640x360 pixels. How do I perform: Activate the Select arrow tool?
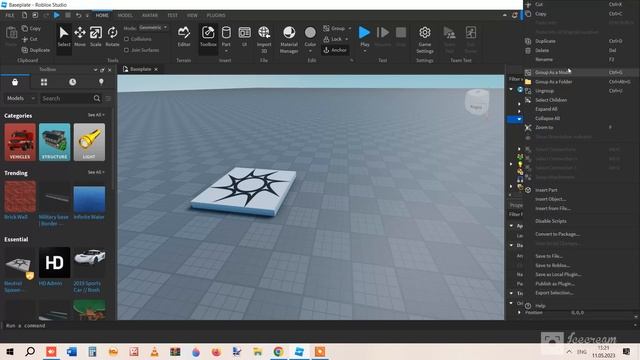pos(64,36)
